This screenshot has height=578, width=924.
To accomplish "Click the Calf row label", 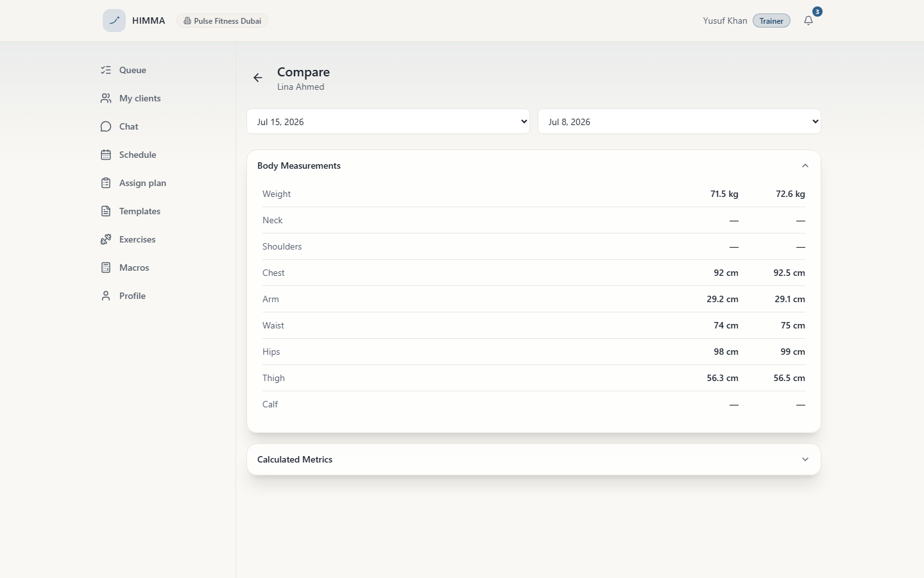I will [x=270, y=404].
